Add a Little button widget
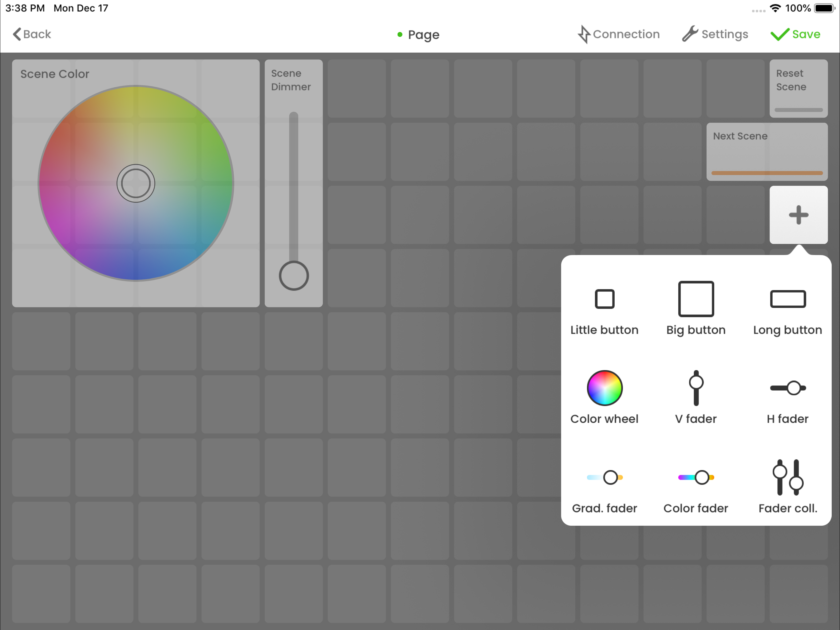The image size is (840, 630). tap(604, 309)
